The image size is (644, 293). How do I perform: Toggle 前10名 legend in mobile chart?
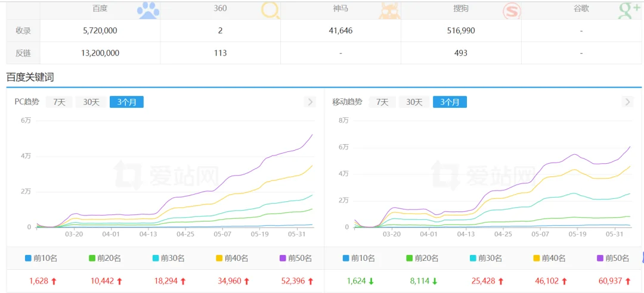pos(358,258)
